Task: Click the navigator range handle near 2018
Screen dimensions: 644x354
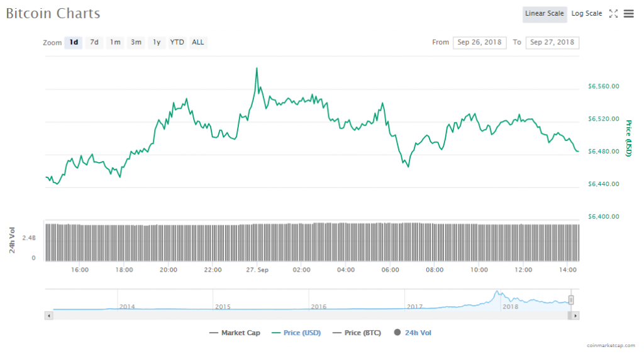Action: [x=571, y=300]
